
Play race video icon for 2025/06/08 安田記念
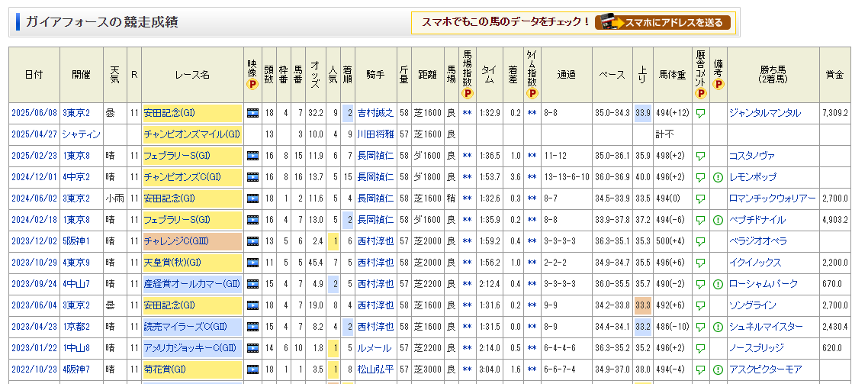(252, 113)
